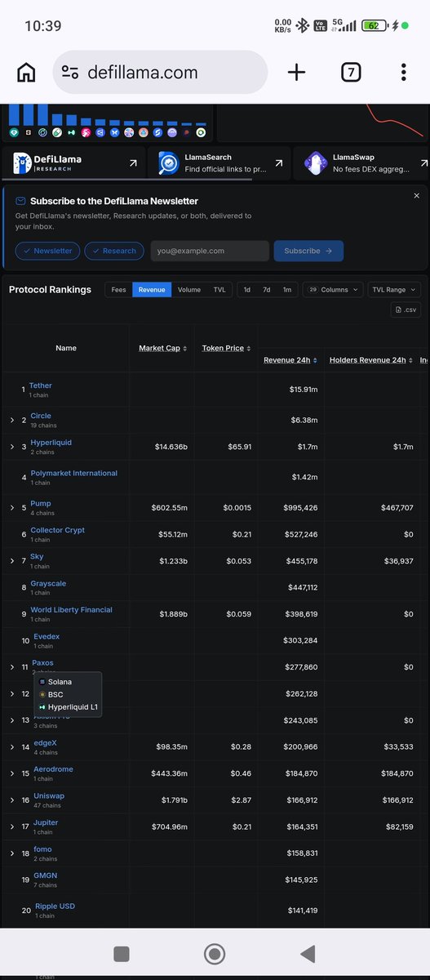Expand the Hyperliquid row chains
This screenshot has height=980, width=430.
pos(12,447)
